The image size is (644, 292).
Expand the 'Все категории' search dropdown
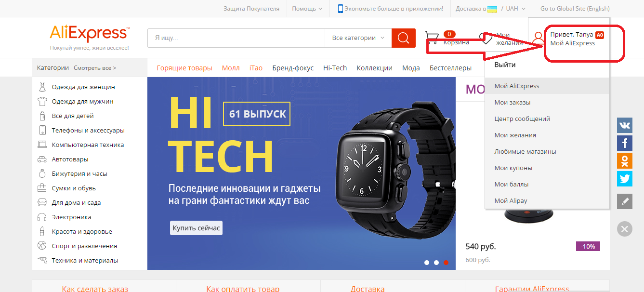point(358,38)
